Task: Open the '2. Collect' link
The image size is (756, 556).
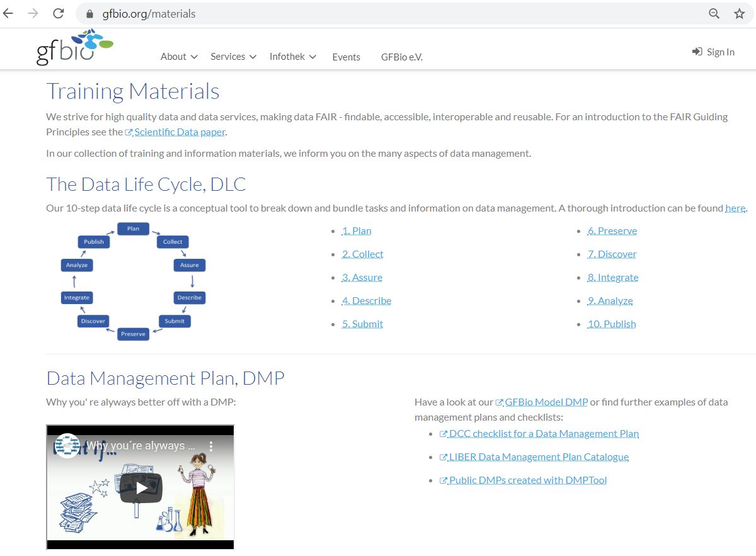Action: click(x=363, y=254)
